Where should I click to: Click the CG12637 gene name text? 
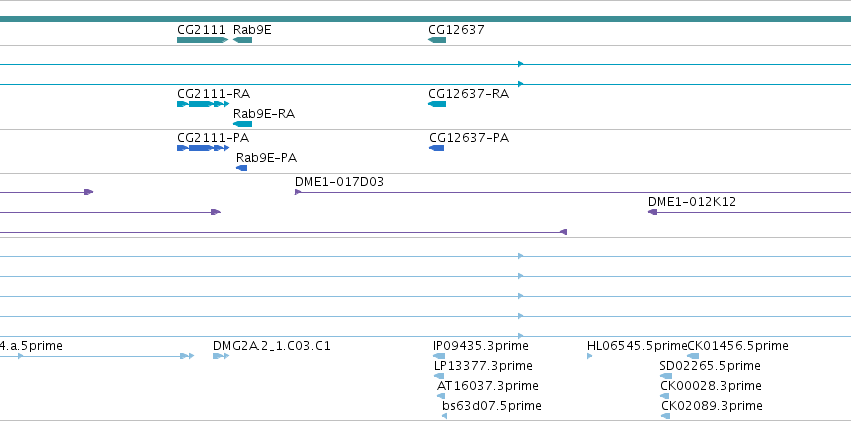click(x=456, y=30)
